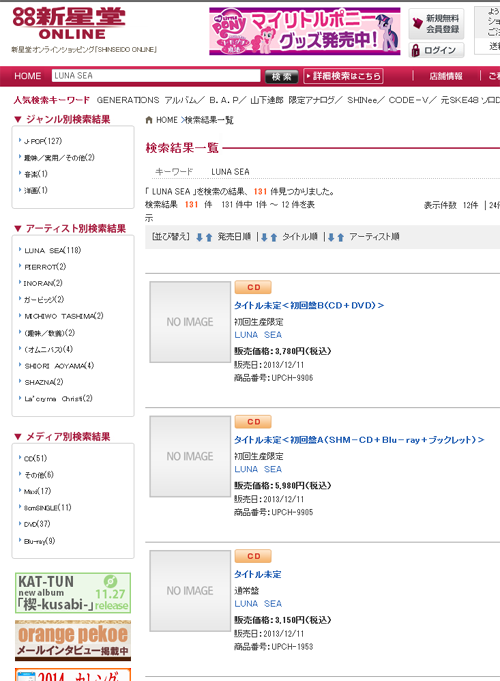Click the search field containing LUNA SEA
This screenshot has width=500, height=681.
tap(156, 76)
